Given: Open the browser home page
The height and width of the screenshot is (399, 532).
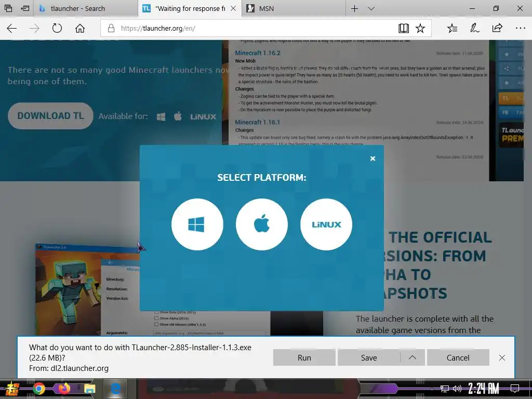Looking at the screenshot, I should pos(80,28).
